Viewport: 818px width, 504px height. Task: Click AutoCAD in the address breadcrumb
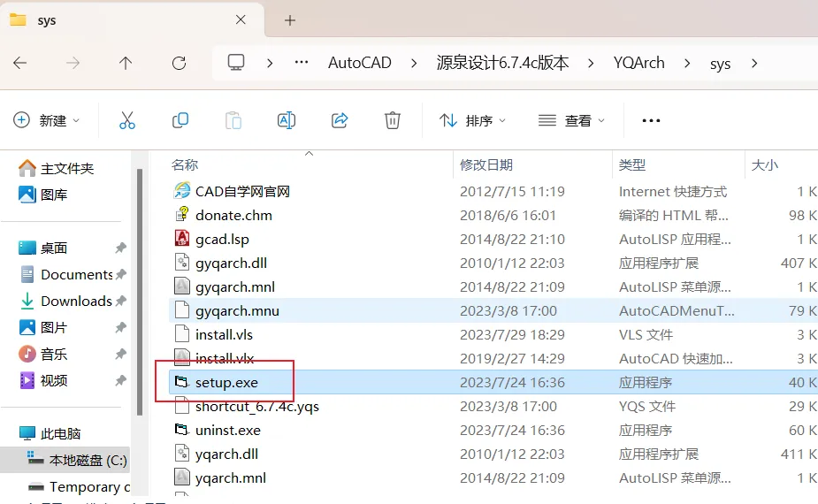pyautogui.click(x=359, y=63)
